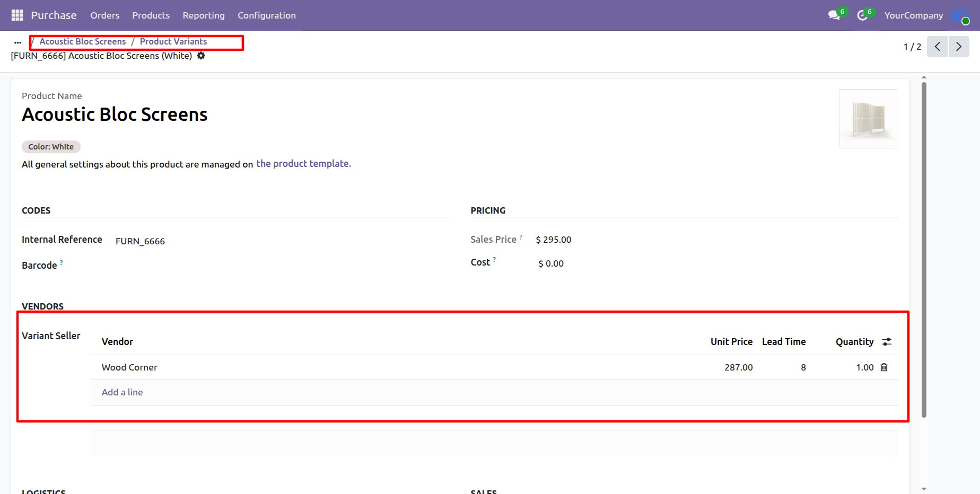Viewport: 980px width, 494px height.
Task: Open the conversations chat icon
Action: pyautogui.click(x=834, y=15)
